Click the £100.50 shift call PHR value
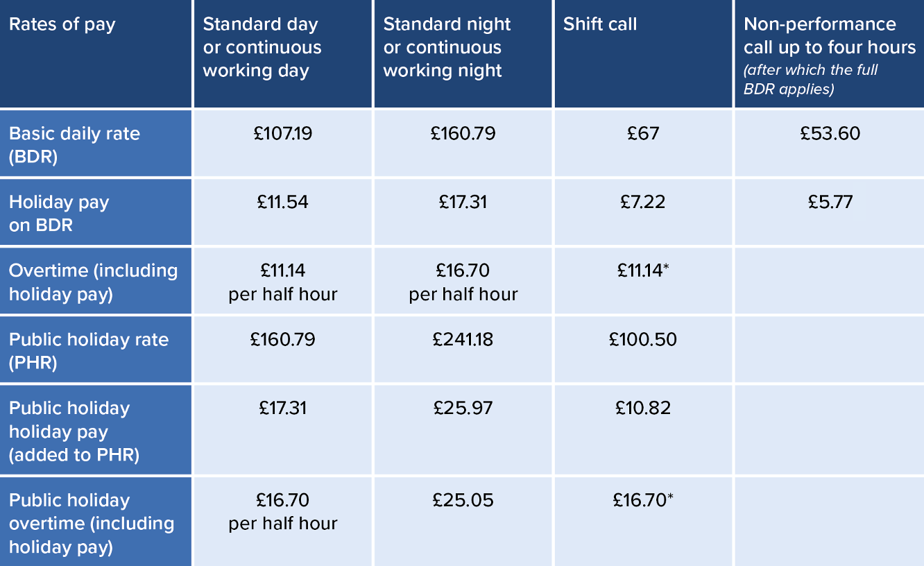The height and width of the screenshot is (566, 924). [644, 340]
